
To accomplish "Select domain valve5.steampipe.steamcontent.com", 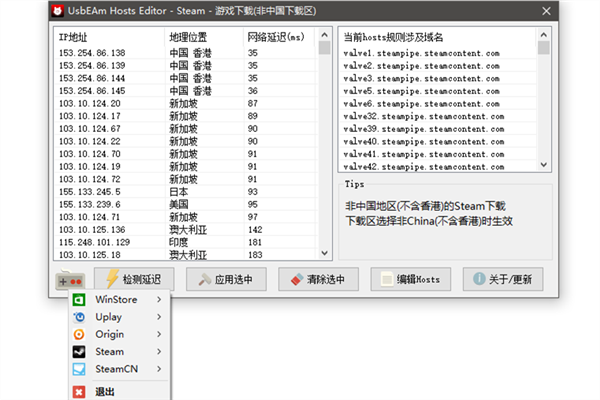I will click(438, 91).
